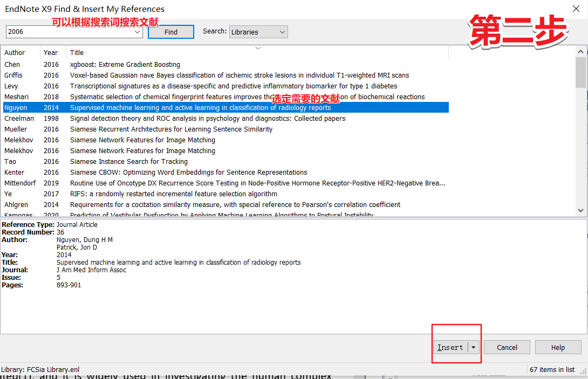Click the Insert button
This screenshot has height=379, width=588.
450,348
